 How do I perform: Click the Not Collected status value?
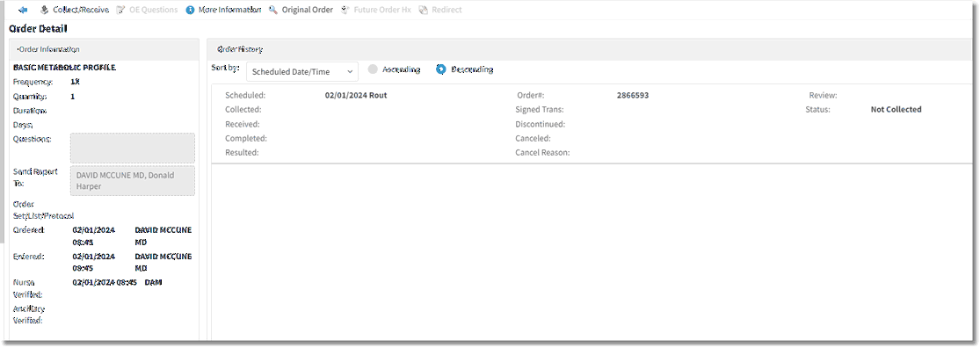pos(897,109)
